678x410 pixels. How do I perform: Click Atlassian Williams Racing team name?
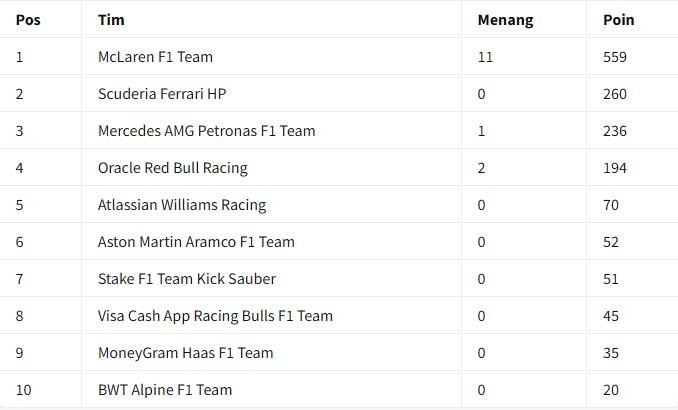[182, 205]
